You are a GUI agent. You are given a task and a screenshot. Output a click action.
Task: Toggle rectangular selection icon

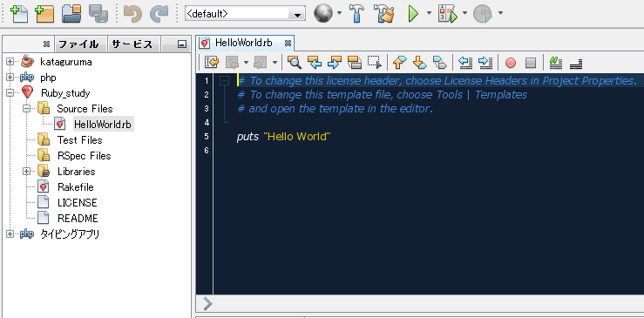[375, 63]
